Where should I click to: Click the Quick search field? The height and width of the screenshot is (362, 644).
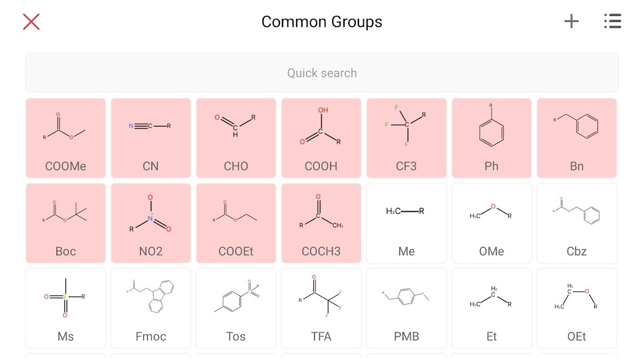click(x=322, y=73)
